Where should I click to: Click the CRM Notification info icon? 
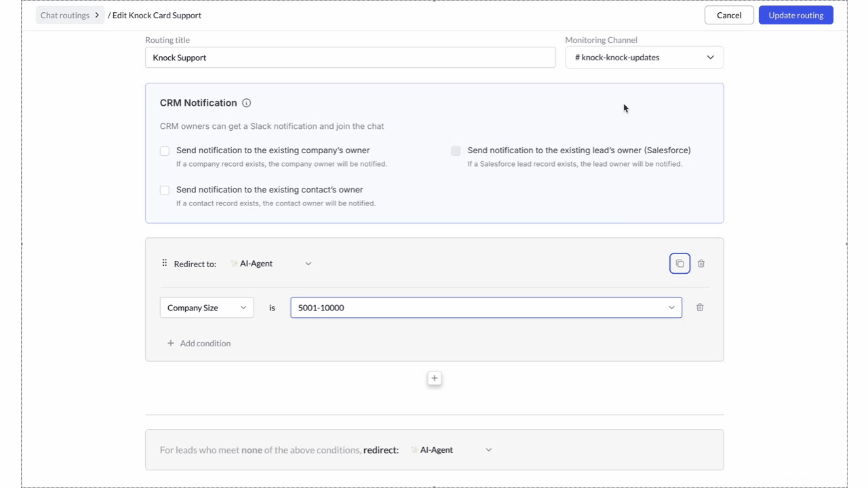(x=246, y=103)
